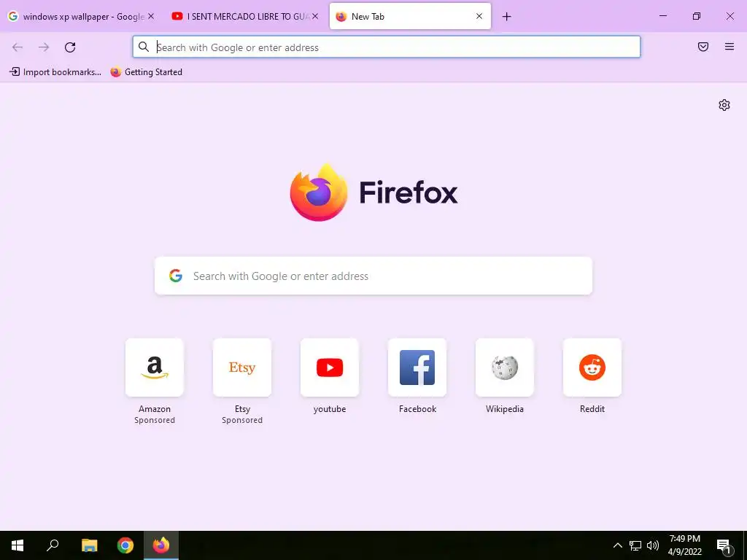This screenshot has width=747, height=560.
Task: Close the windows xp wallpaper tab
Action: [150, 16]
